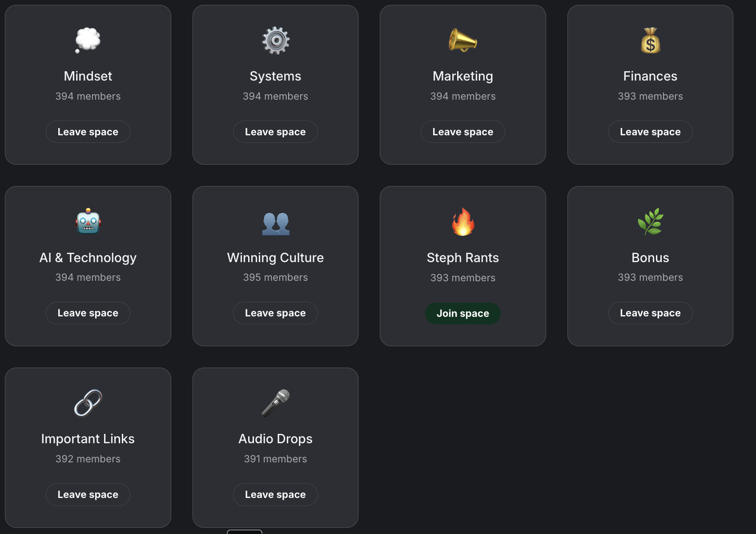
Task: Click the silhouettes Winning Culture icon
Action: pyautogui.click(x=276, y=223)
